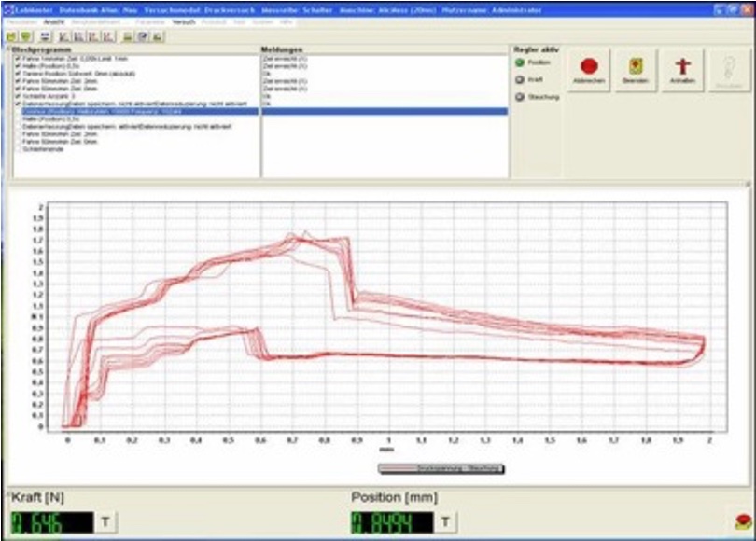Open the Versuch menu

(x=184, y=22)
